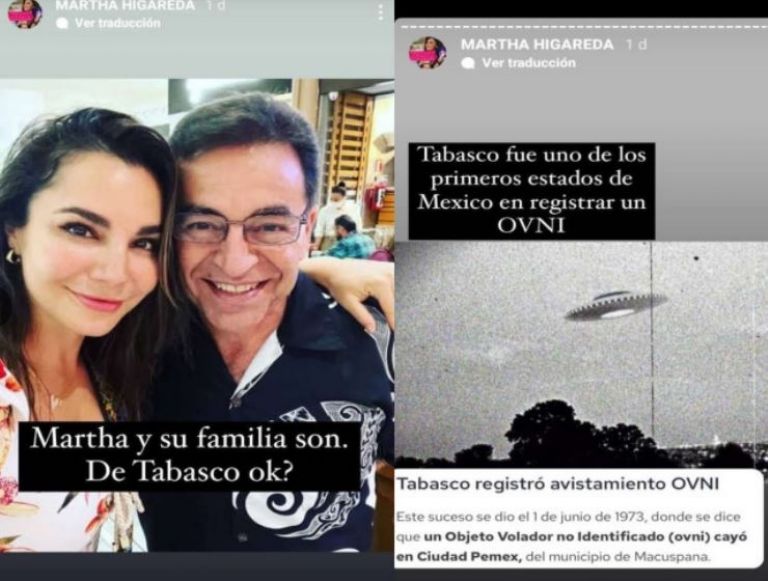Screen dimensions: 768x581
Task: Click the dashed story progress bar
Action: pyautogui.click(x=581, y=26)
